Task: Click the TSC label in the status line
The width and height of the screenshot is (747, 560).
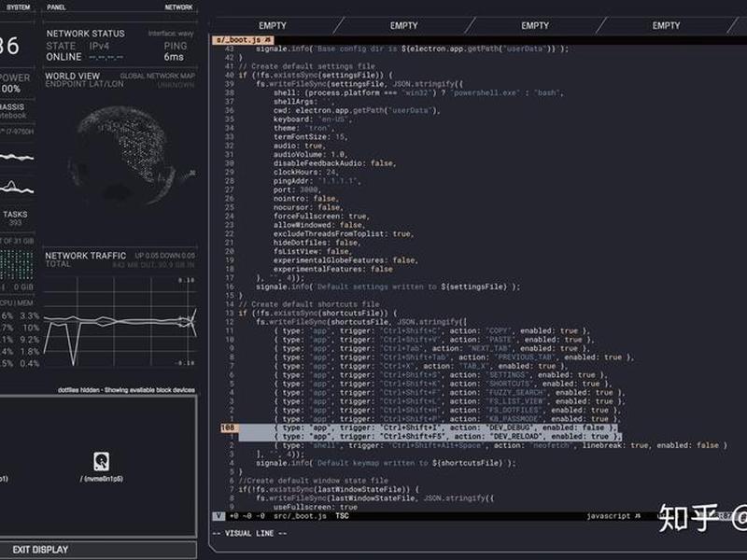Action: click(342, 516)
